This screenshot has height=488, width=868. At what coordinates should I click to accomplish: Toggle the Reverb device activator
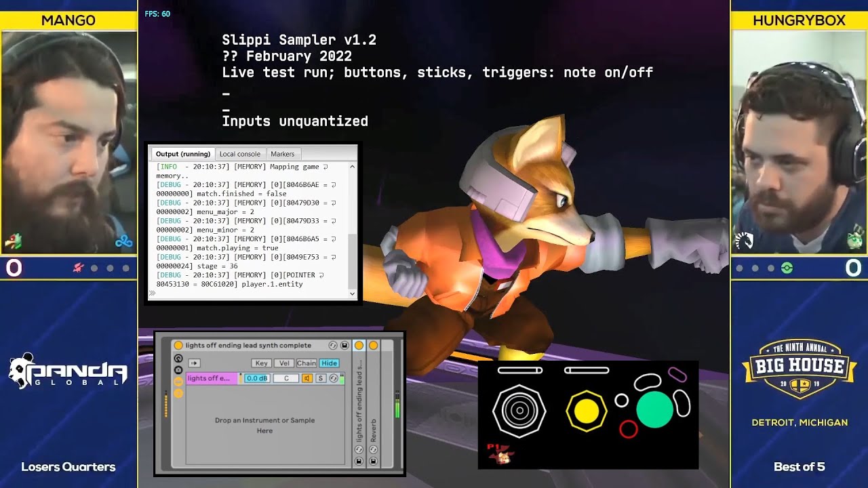[x=373, y=346]
